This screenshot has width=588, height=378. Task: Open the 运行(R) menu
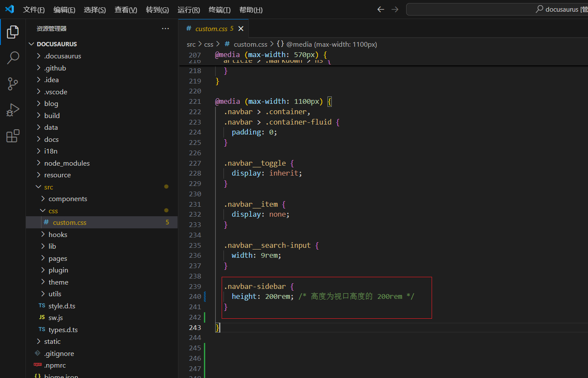(189, 10)
